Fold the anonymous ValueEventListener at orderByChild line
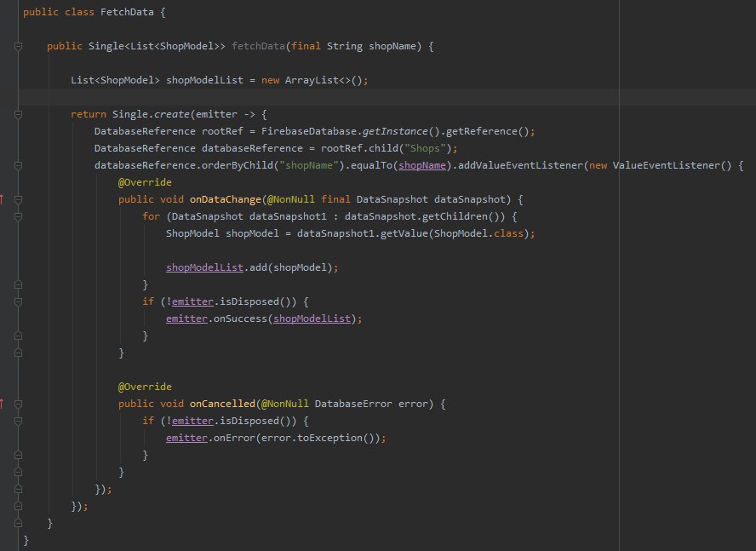Viewport: 756px width, 551px height. point(19,165)
